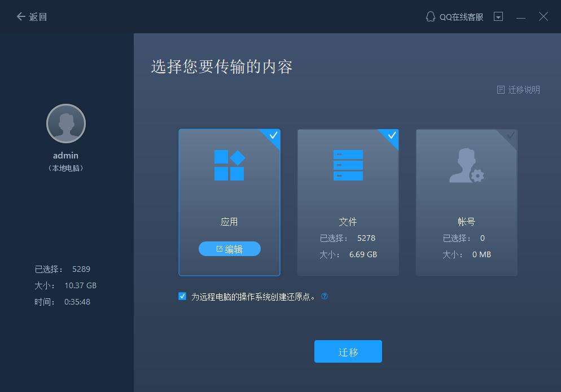Click the question mark help icon

pyautogui.click(x=325, y=296)
